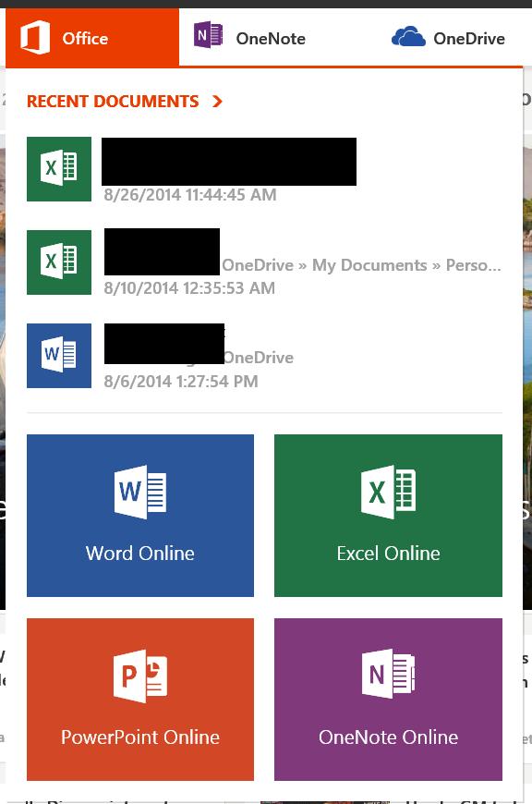
Task: Launch the PowerPoint Online tile
Action: [140, 700]
